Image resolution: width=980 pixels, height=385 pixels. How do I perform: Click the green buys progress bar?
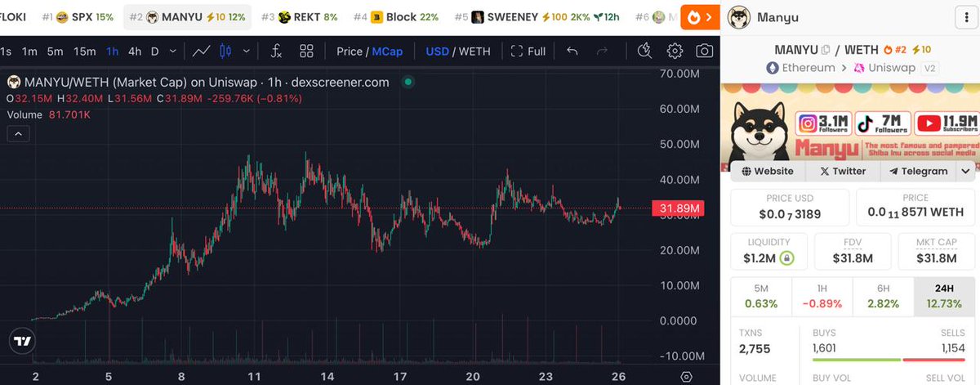(856, 359)
